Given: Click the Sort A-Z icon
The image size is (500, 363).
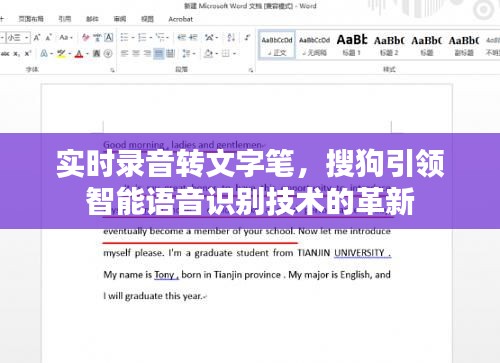Looking at the screenshot, I should (x=231, y=37).
